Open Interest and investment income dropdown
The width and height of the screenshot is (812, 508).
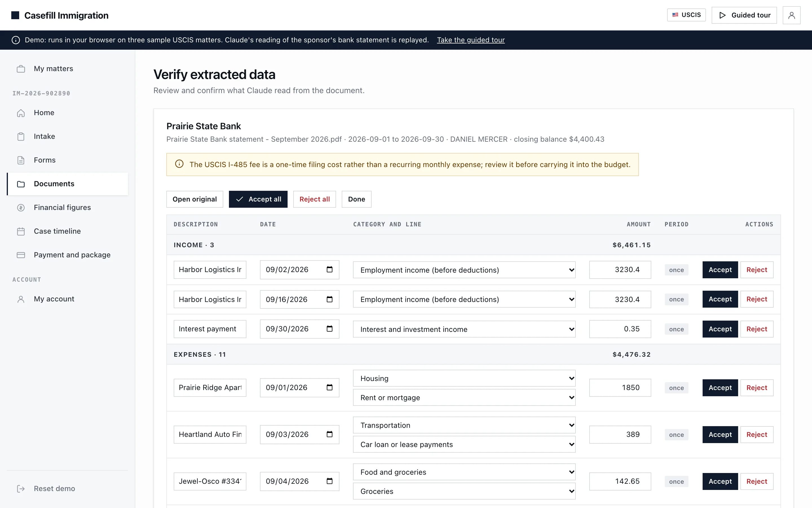(464, 329)
